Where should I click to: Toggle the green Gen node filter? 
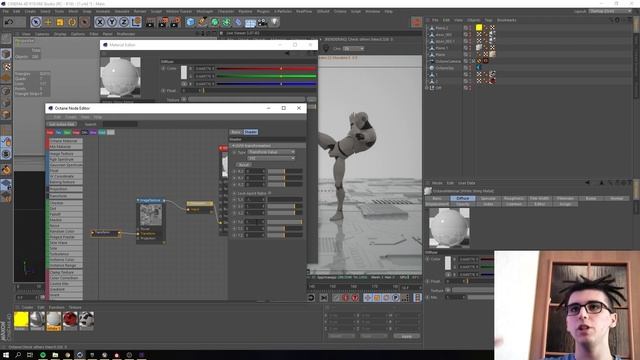[x=67, y=132]
